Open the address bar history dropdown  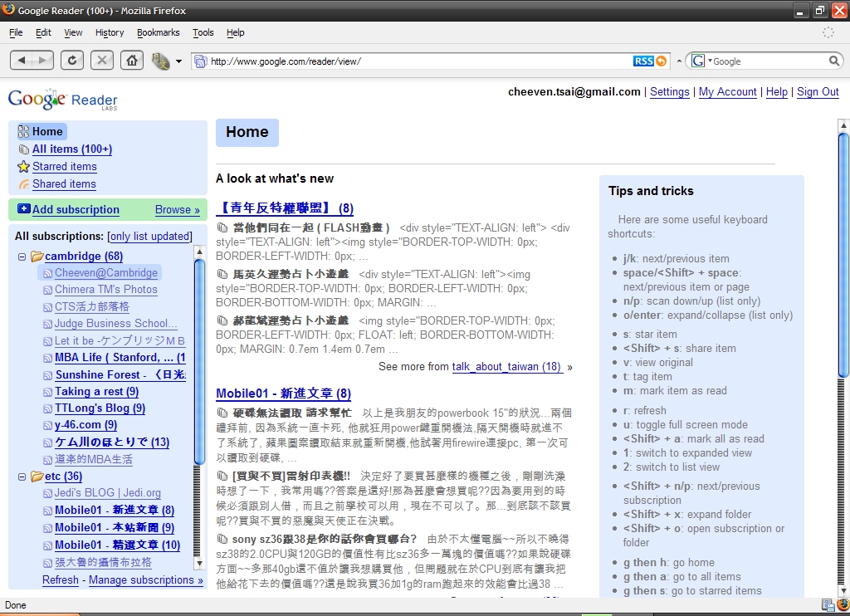pos(679,61)
